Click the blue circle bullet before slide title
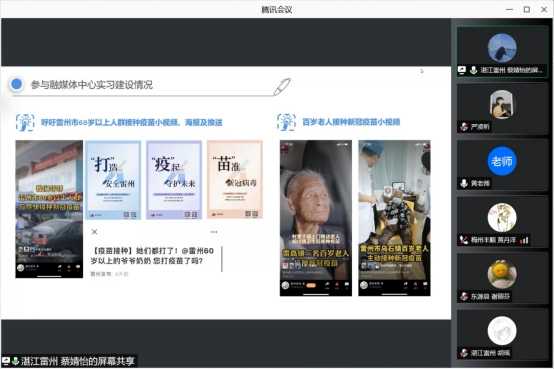Screen dimensions: 554x369 pyautogui.click(x=16, y=84)
